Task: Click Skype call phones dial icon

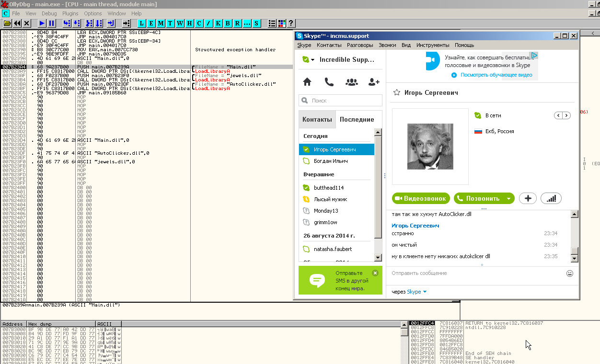Action: pos(329,82)
